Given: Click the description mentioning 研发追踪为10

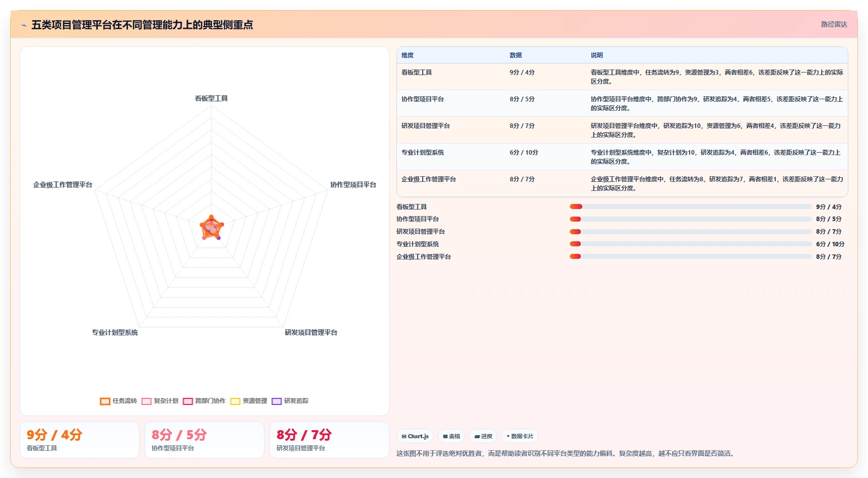Looking at the screenshot, I should coord(717,130).
